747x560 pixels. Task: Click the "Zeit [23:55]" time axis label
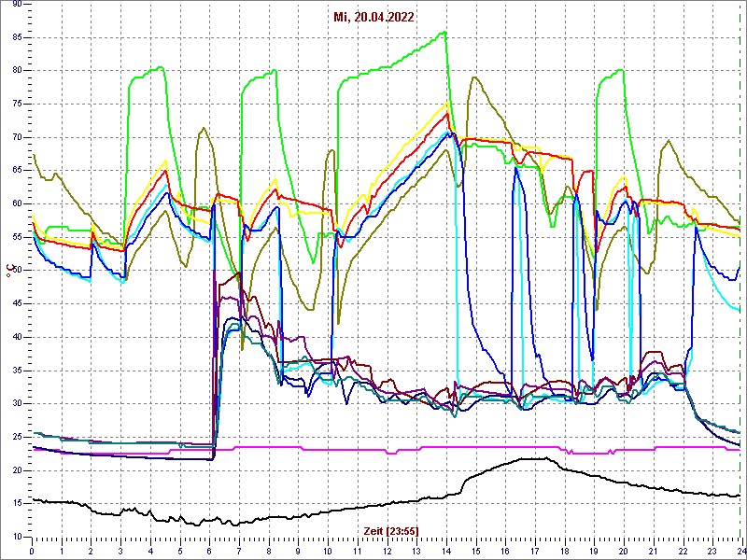(391, 530)
